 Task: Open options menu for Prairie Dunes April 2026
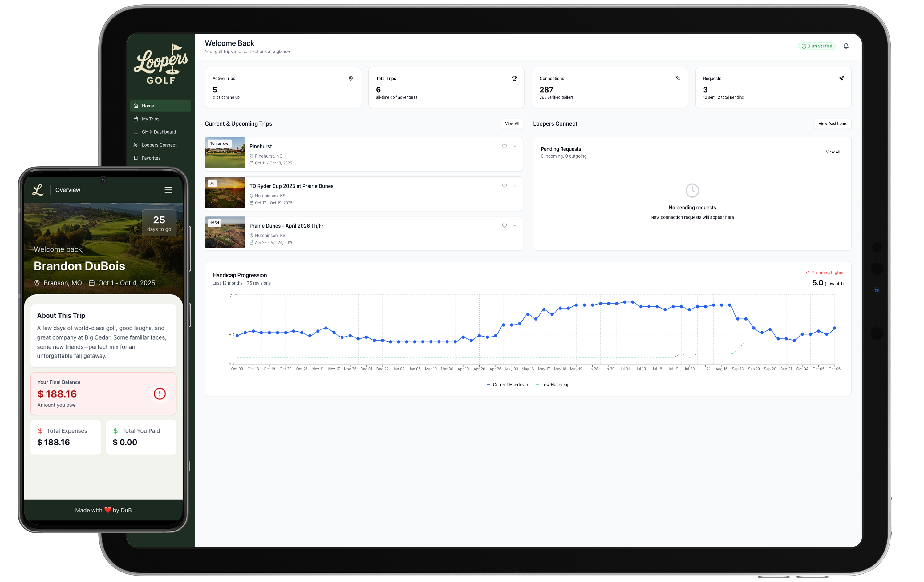pyautogui.click(x=514, y=226)
